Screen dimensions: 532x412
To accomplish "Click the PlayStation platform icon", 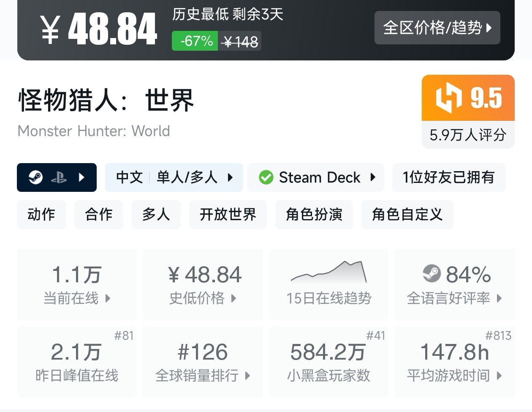I will pyautogui.click(x=59, y=178).
